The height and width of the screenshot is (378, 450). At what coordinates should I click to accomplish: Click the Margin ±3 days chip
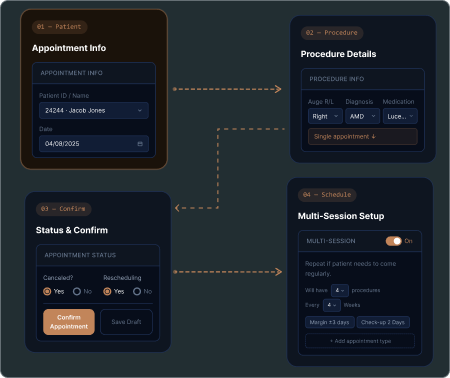[330, 322]
